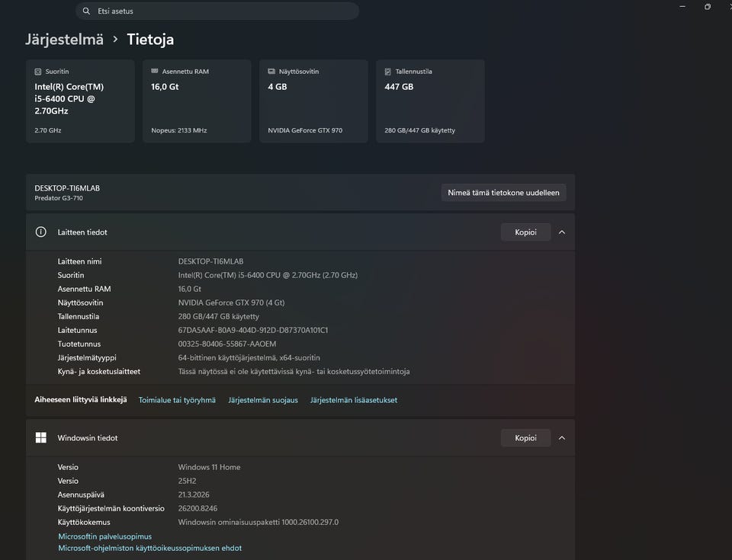The width and height of the screenshot is (732, 560).
Task: Click the Laitteen tiedot section header
Action: click(300, 232)
